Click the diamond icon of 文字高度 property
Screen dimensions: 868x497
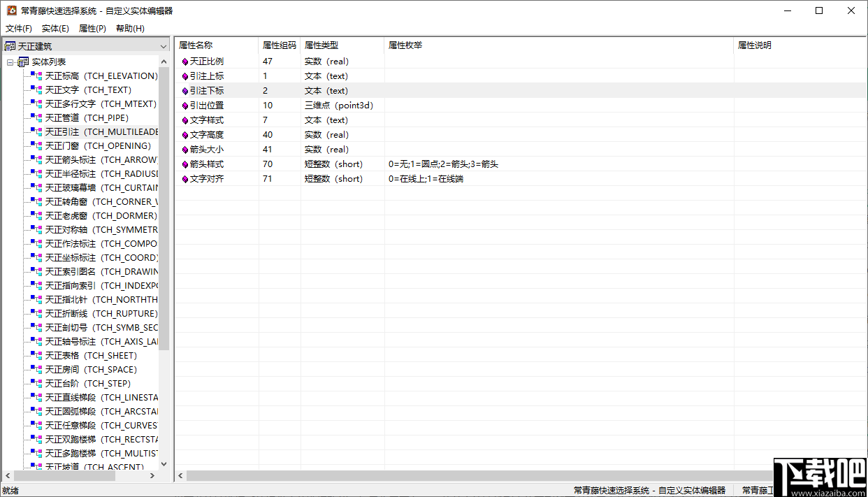184,134
